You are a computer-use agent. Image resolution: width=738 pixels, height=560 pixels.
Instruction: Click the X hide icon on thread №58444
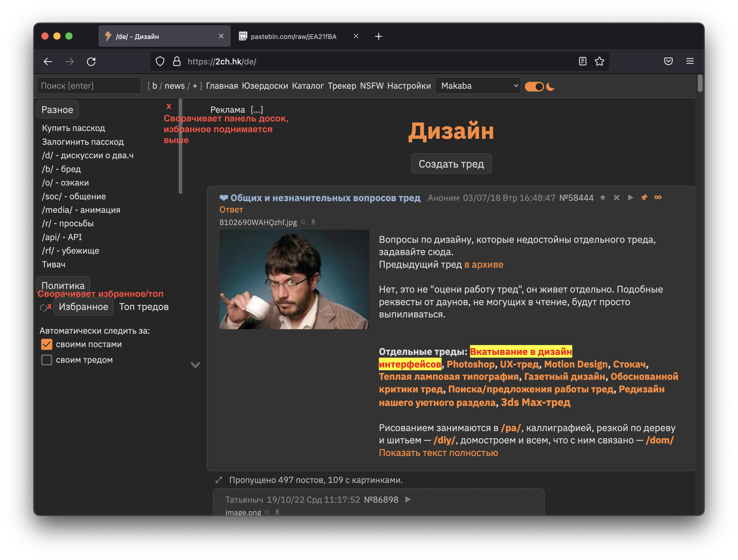(x=616, y=198)
